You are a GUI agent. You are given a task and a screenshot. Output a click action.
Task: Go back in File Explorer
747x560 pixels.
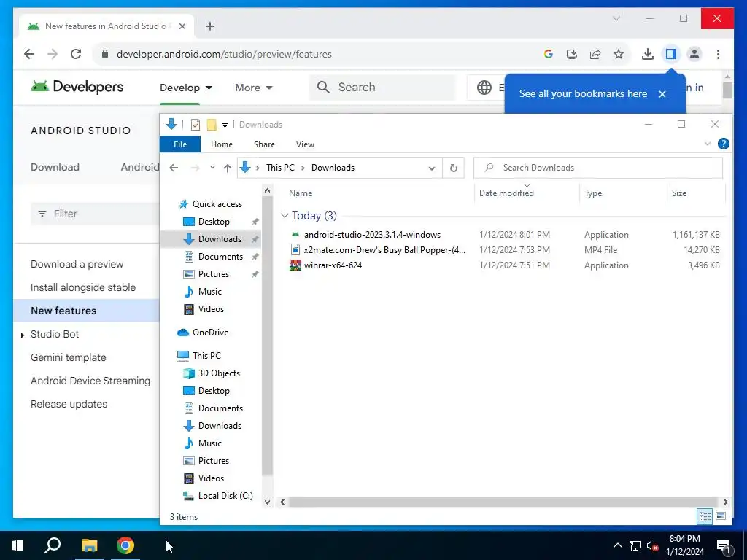click(174, 168)
